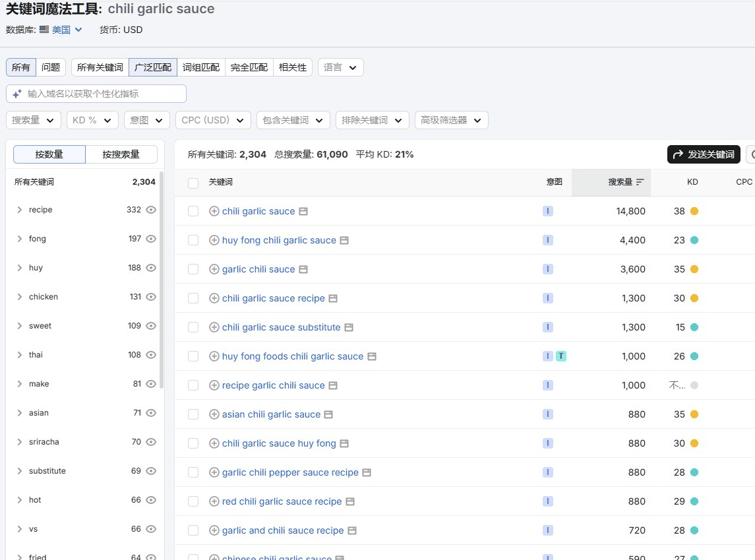Select the 相关性 tab

click(x=293, y=67)
